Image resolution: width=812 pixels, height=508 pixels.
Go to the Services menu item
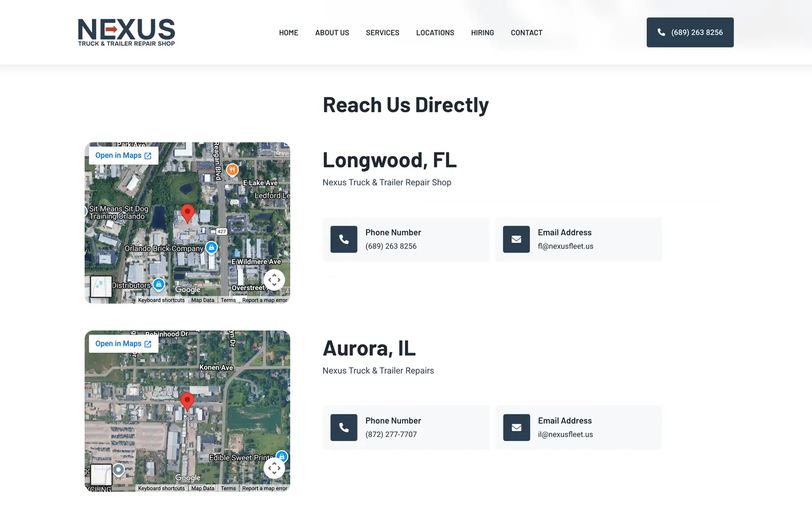[x=383, y=33]
